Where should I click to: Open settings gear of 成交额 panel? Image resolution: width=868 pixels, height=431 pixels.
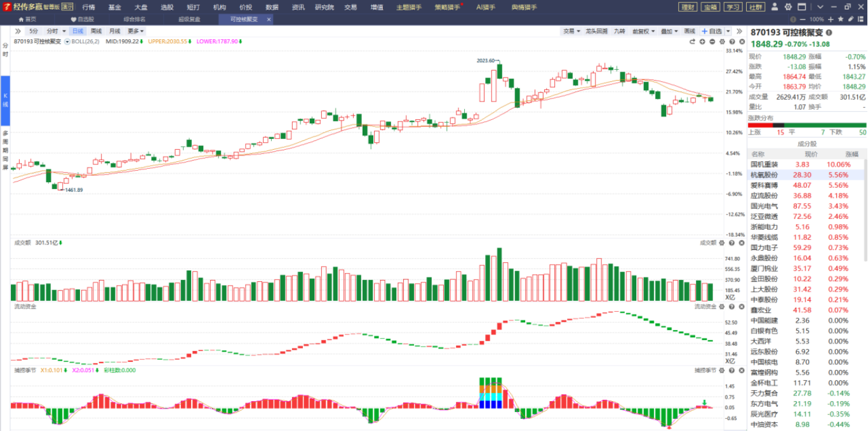[723, 242]
